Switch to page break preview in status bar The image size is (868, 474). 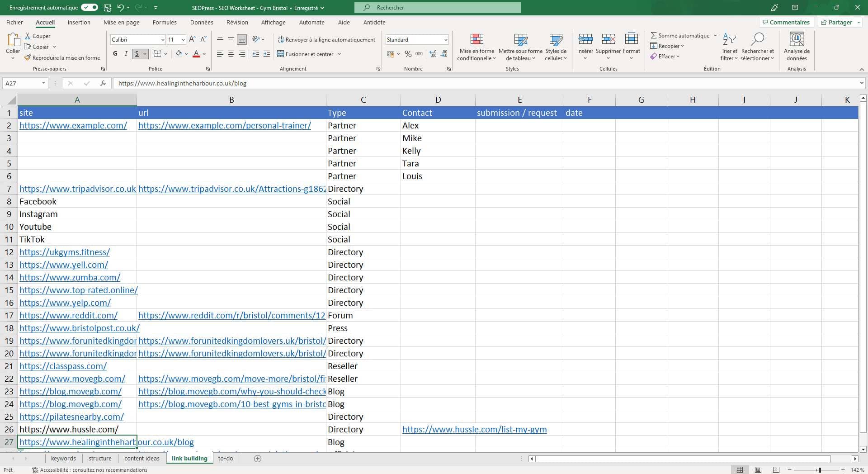tap(776, 470)
